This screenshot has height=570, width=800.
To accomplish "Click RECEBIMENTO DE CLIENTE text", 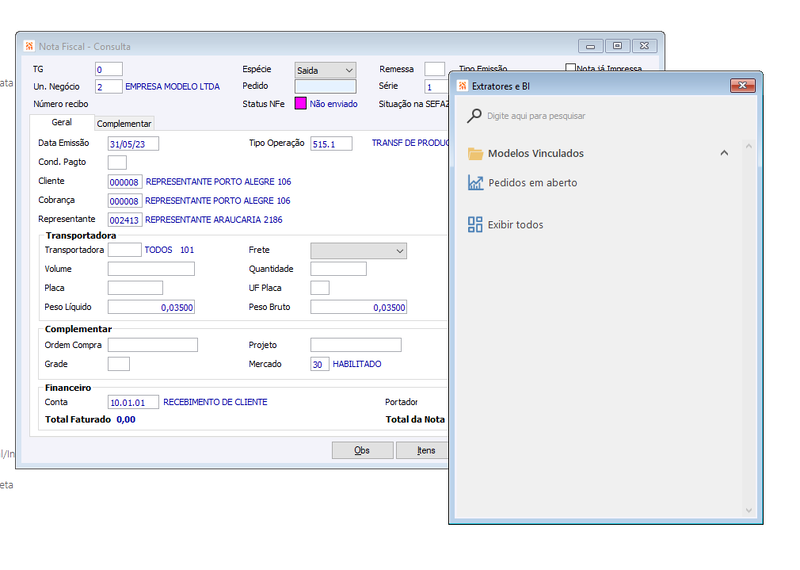I will point(215,402).
